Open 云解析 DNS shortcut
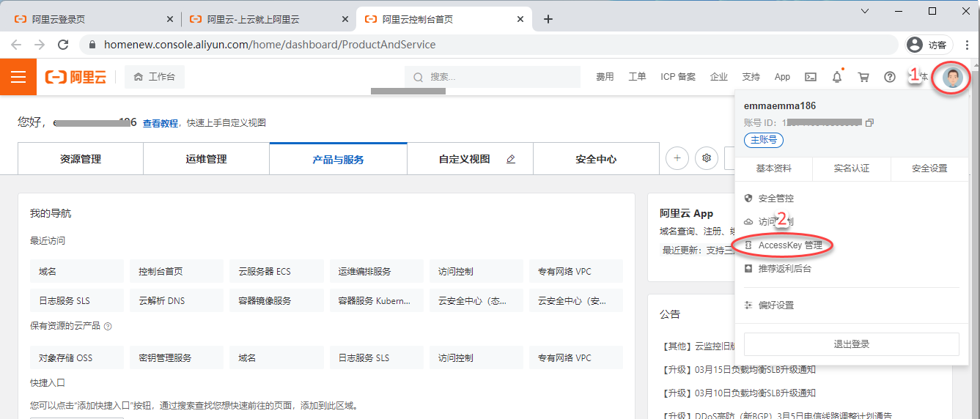 [177, 300]
